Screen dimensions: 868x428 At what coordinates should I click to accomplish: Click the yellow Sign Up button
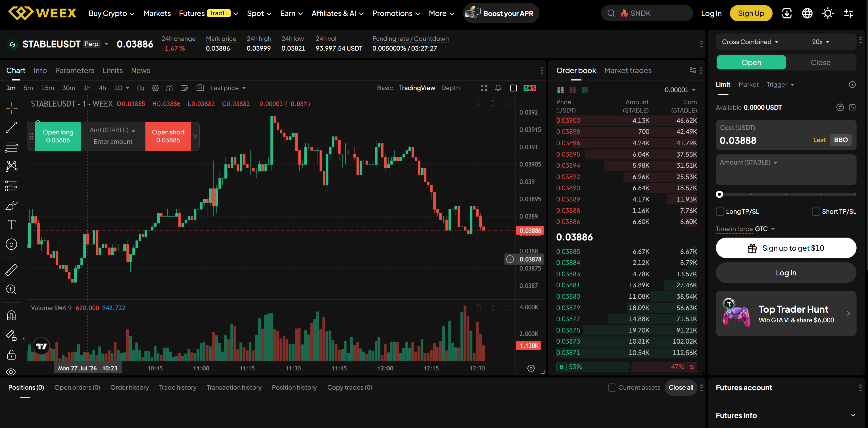(x=751, y=13)
